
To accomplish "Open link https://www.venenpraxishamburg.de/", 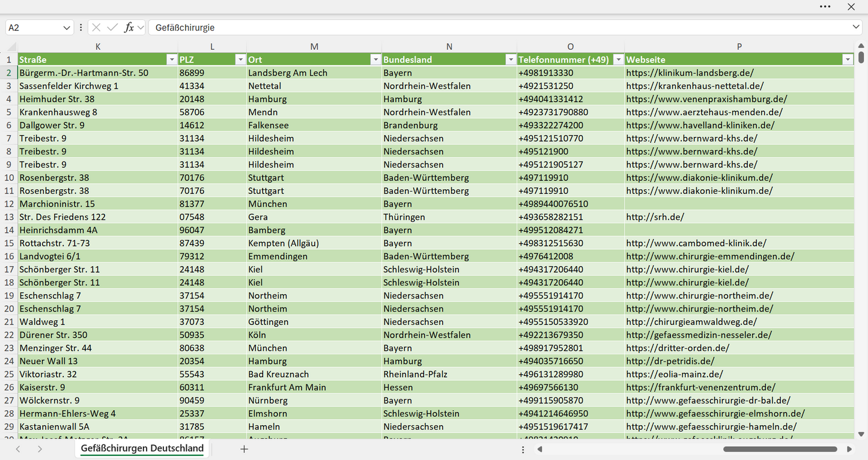I will click(706, 99).
